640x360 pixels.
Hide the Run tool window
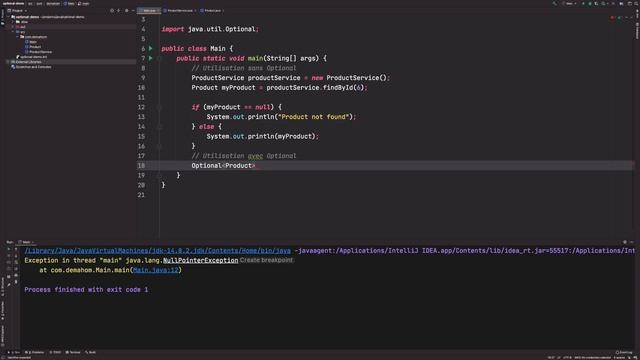[632, 242]
